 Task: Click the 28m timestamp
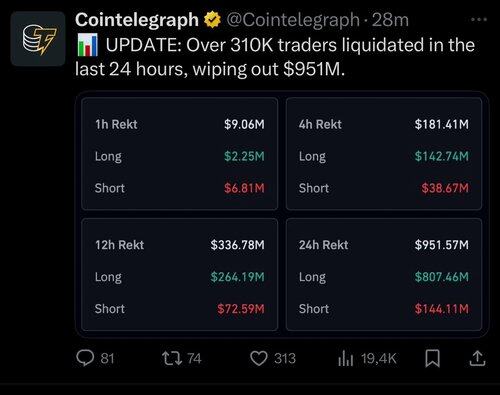(390, 20)
